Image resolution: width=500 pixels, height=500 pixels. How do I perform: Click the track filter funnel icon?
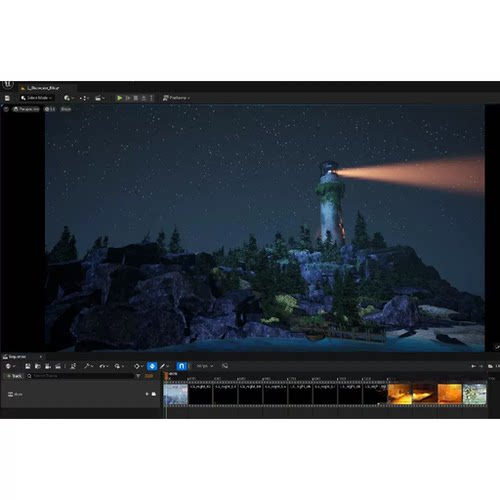138,376
